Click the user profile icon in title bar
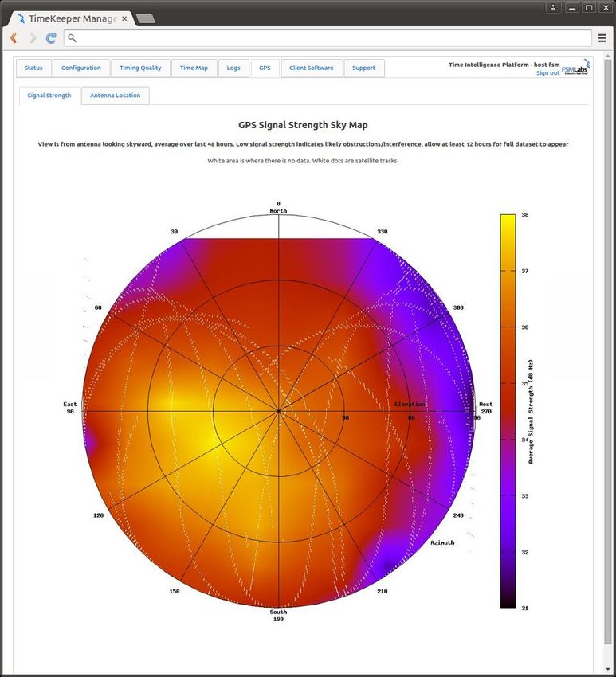616x677 pixels. click(x=553, y=7)
